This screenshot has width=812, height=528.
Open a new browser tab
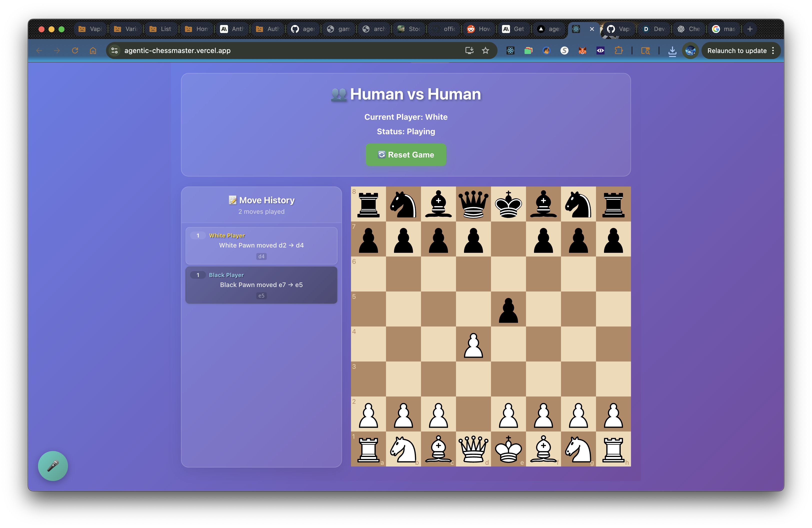(750, 29)
